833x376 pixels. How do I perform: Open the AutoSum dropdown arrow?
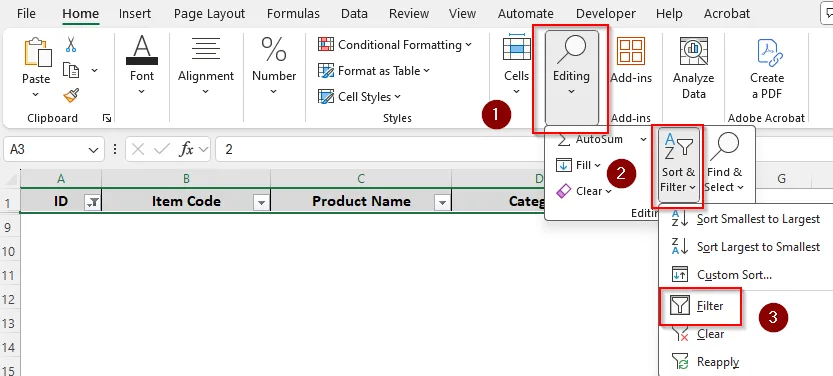[x=643, y=139]
